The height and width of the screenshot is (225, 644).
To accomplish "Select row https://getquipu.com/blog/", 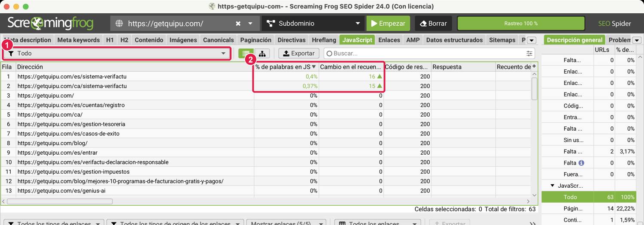I will click(266, 143).
